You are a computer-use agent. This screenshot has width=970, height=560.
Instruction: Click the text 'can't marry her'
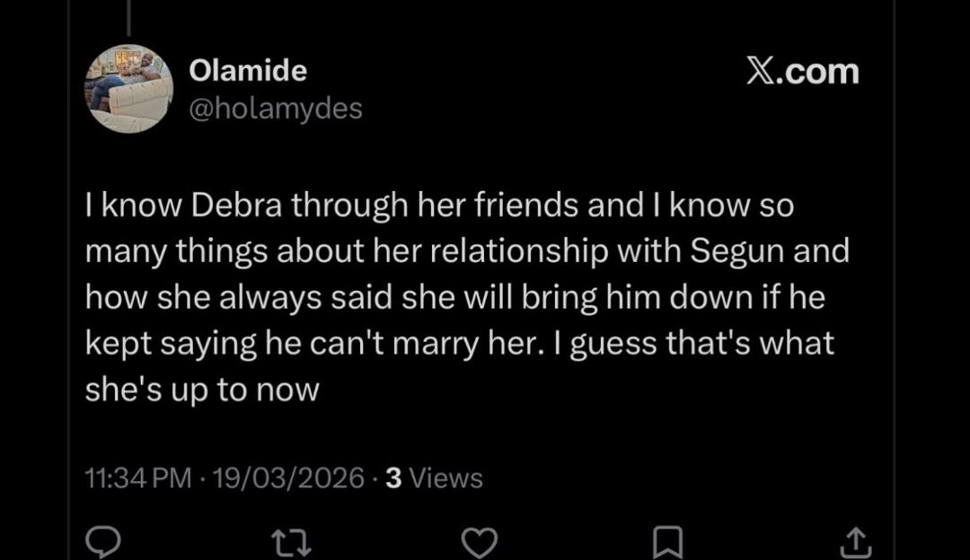tap(437, 344)
